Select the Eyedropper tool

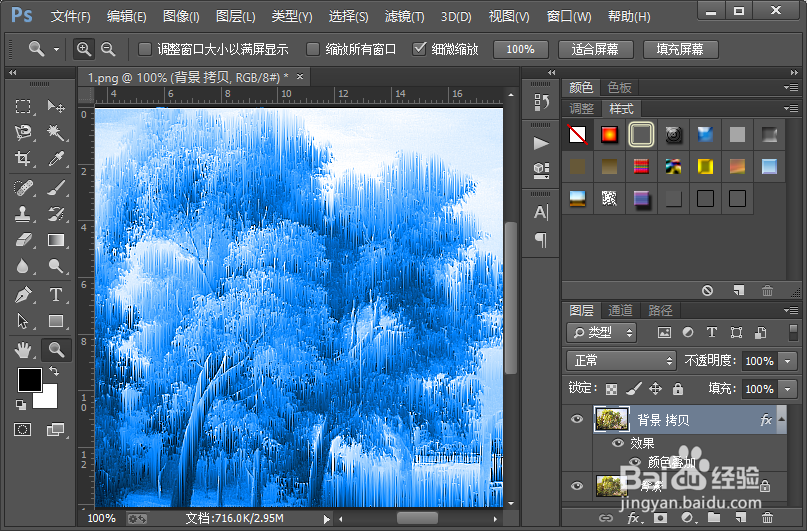point(56,158)
